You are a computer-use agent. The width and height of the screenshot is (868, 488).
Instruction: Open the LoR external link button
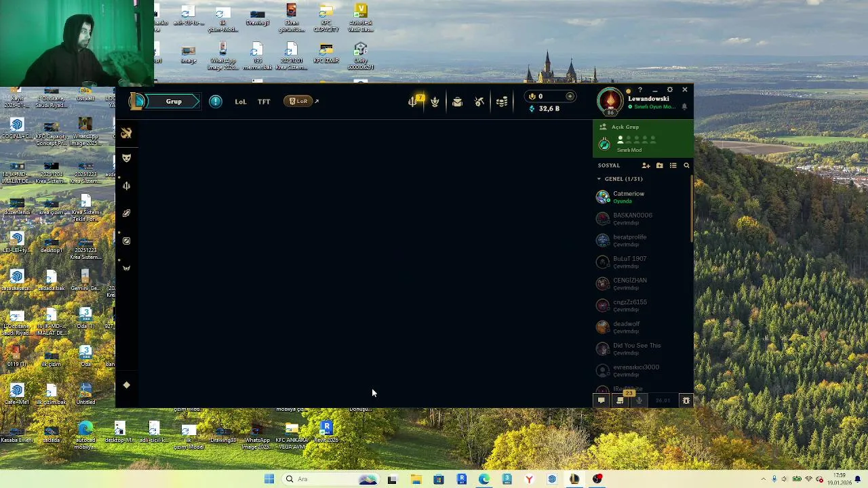(301, 102)
